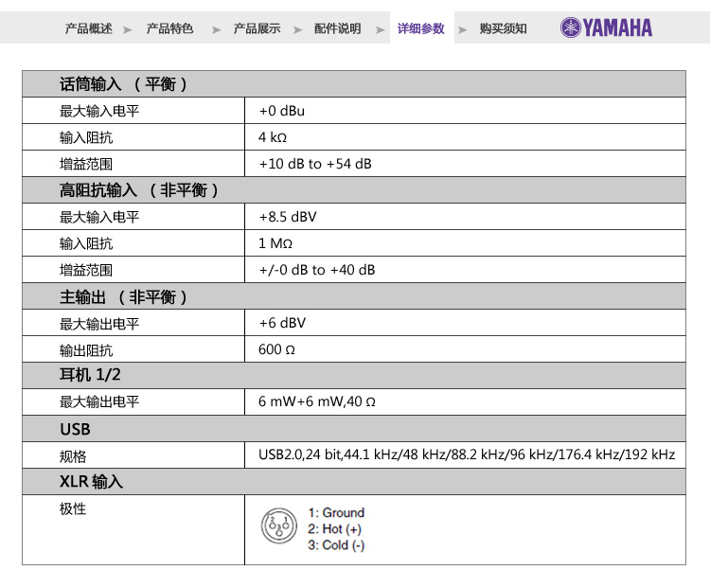The image size is (710, 588).
Task: Click the +6 dBV output value
Action: [x=282, y=323]
